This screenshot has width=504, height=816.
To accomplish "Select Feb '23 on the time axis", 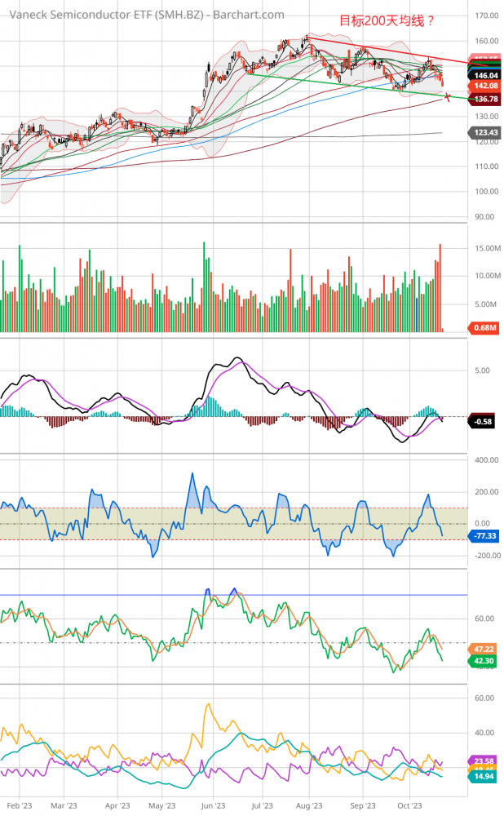I will pos(19,805).
